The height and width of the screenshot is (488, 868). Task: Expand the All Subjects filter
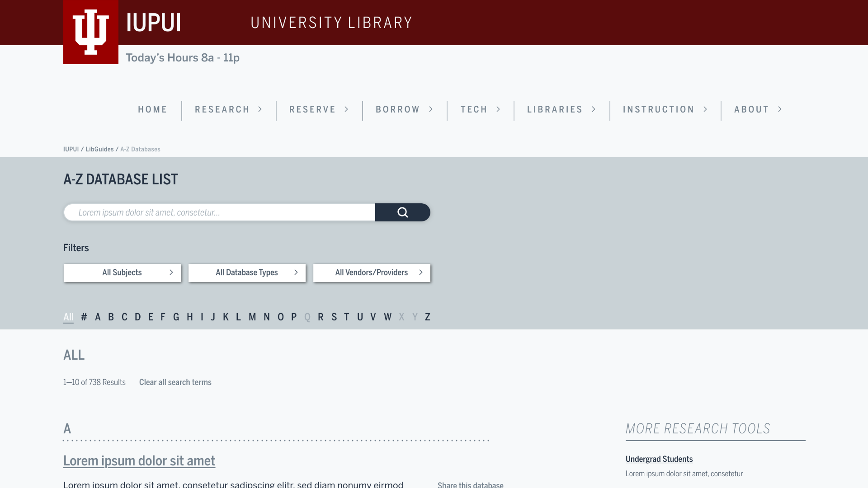[122, 272]
